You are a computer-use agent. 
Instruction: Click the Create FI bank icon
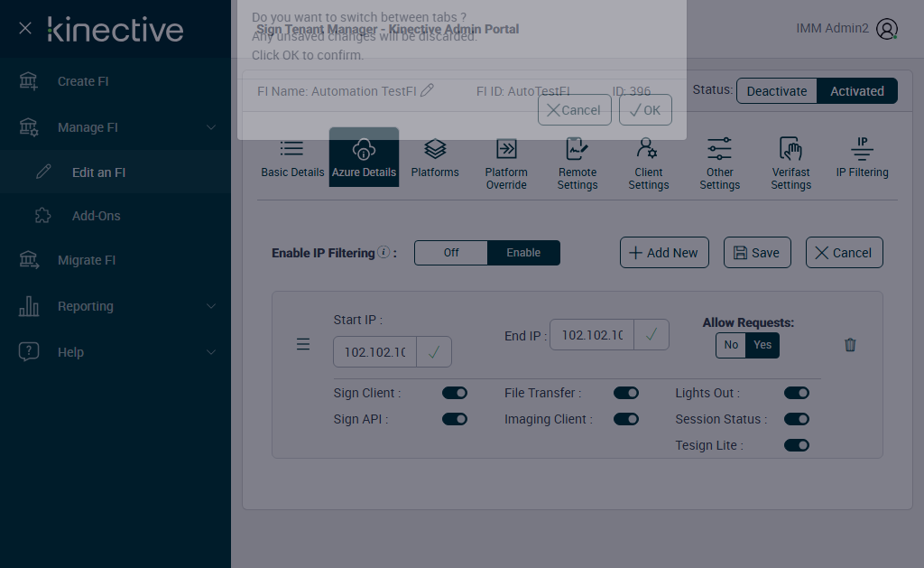[28, 81]
